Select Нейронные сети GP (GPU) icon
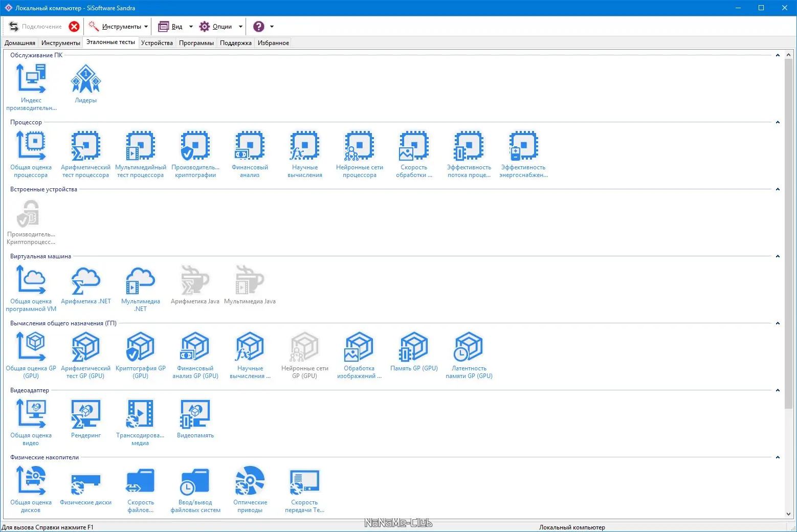This screenshot has width=797, height=532. pos(305,355)
